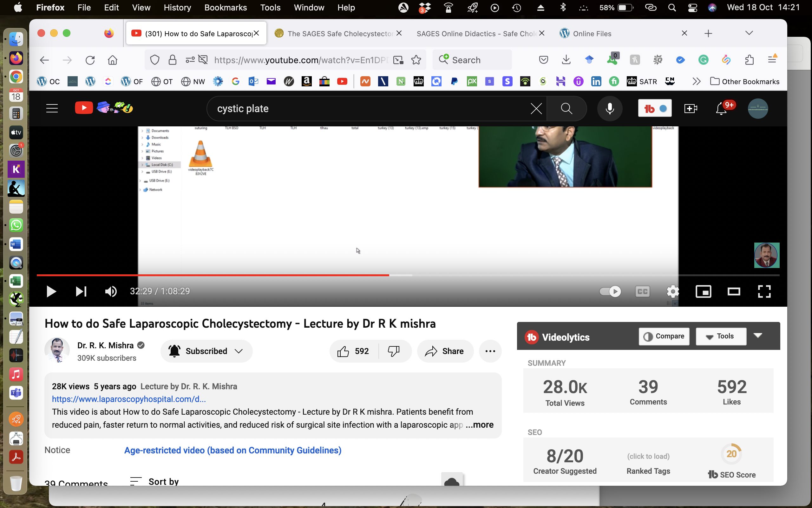Click the channel watermark thumbnail in video

(767, 255)
